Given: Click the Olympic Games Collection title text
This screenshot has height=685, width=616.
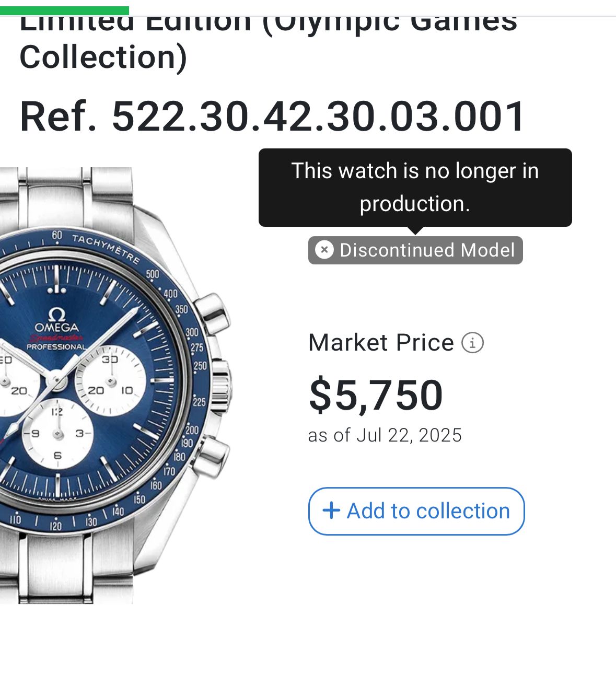Looking at the screenshot, I should 268,40.
